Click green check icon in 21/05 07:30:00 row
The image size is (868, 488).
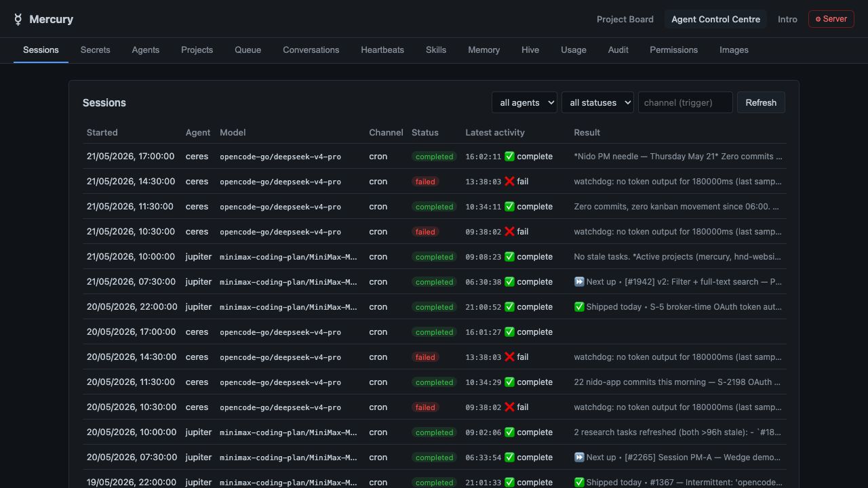509,281
